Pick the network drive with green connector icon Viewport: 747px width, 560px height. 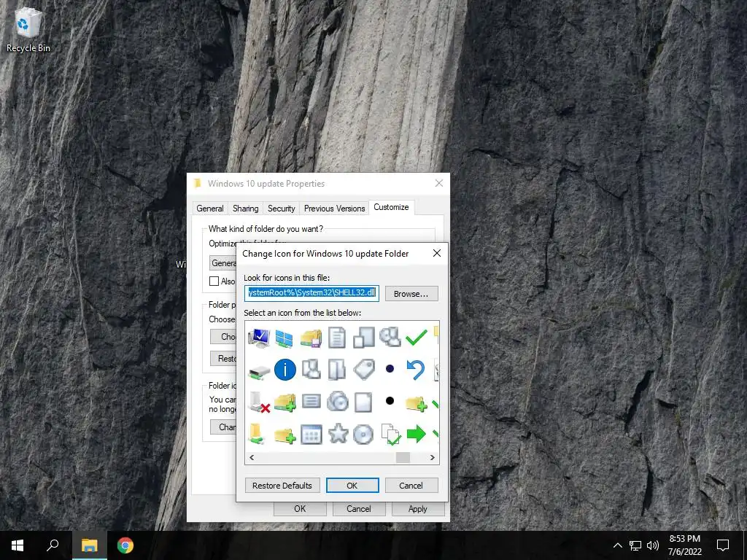(x=259, y=371)
